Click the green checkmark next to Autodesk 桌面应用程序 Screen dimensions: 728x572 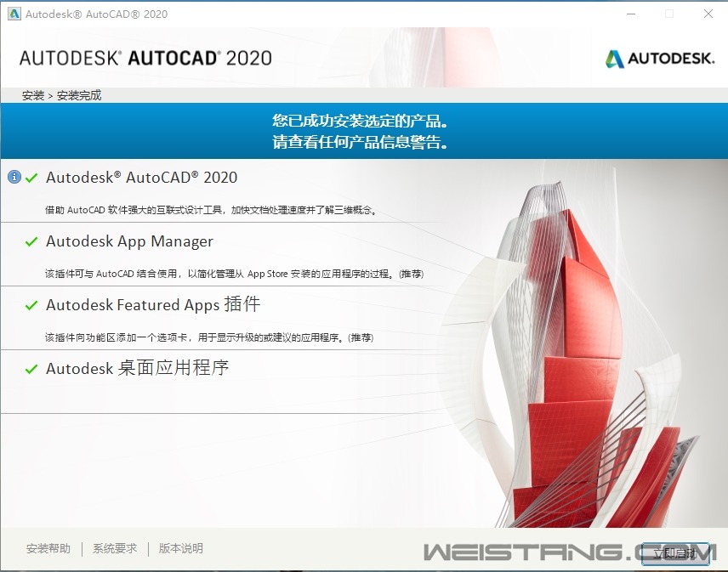[31, 369]
